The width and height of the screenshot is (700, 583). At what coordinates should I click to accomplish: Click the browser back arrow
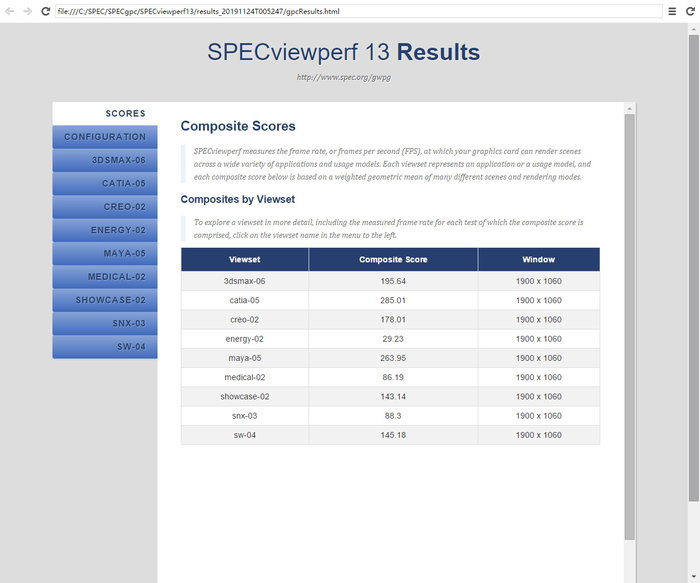[10, 11]
